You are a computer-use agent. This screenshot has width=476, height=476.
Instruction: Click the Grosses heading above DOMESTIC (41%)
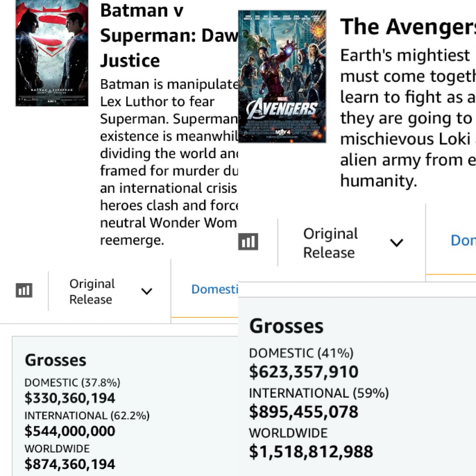point(286,326)
